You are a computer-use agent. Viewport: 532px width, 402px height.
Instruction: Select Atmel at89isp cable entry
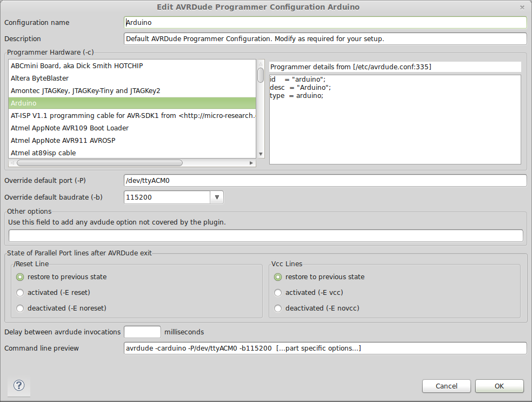pos(132,153)
